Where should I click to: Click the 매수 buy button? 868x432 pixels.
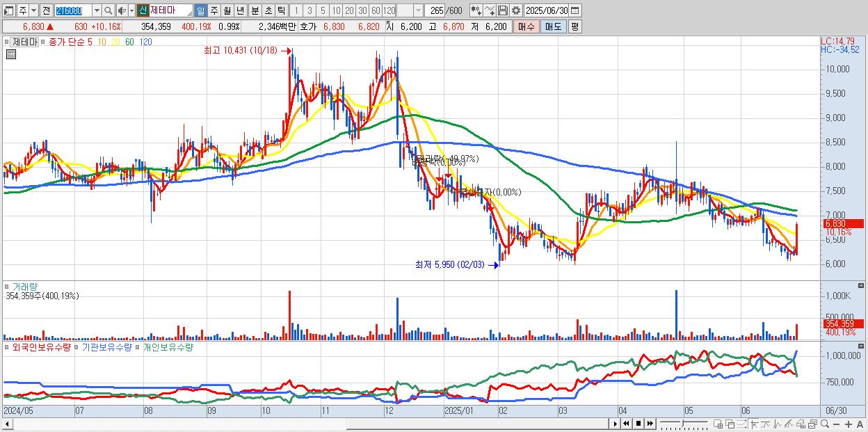pos(526,26)
